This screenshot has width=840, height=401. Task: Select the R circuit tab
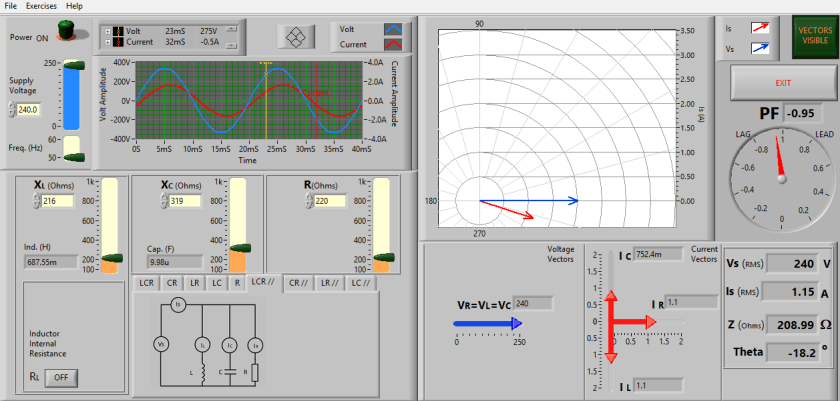click(x=237, y=283)
